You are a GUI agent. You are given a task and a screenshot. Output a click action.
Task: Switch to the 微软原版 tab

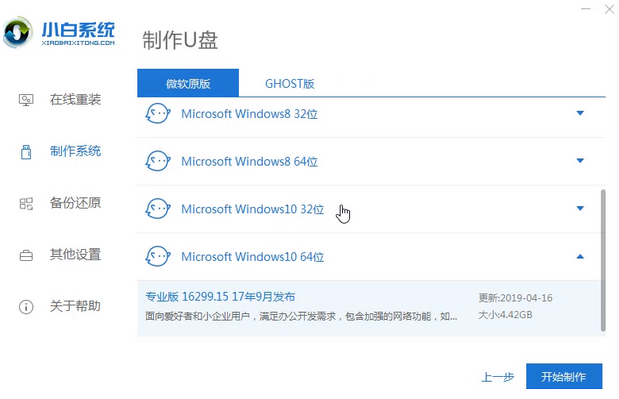[188, 83]
